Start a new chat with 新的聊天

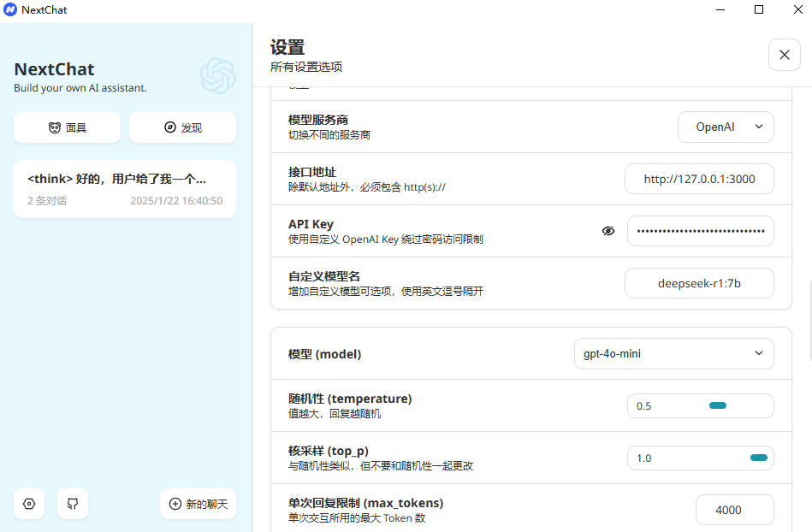[199, 504]
